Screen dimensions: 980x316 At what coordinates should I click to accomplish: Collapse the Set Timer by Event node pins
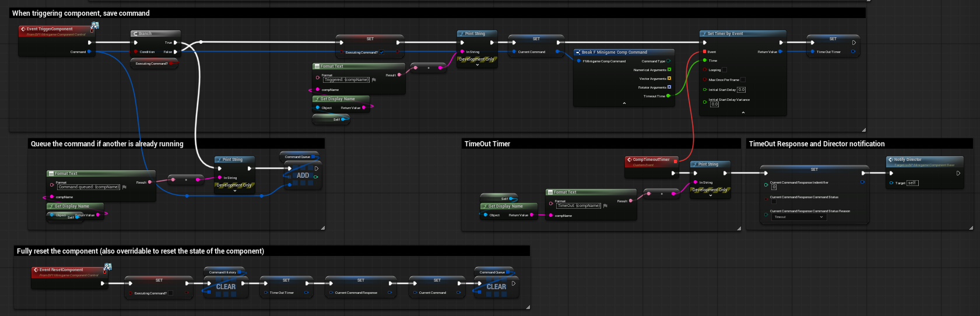click(x=743, y=113)
